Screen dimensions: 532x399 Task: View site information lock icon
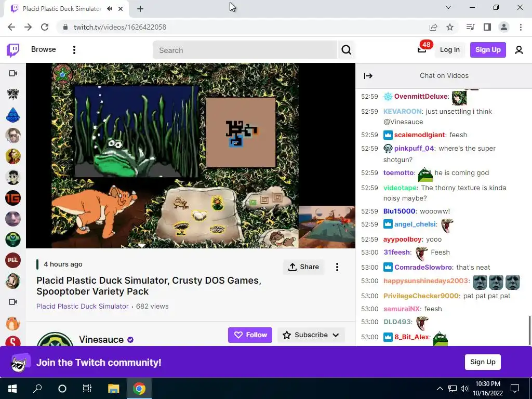[x=65, y=27]
